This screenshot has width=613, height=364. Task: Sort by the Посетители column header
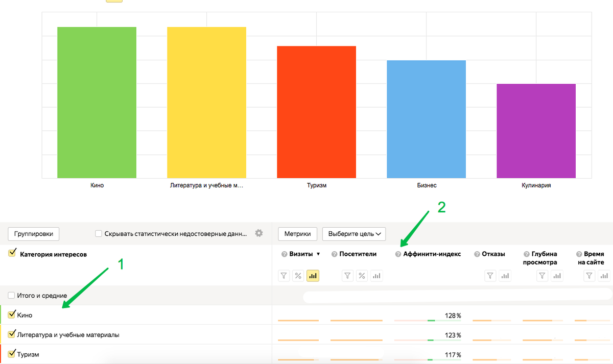pos(358,254)
